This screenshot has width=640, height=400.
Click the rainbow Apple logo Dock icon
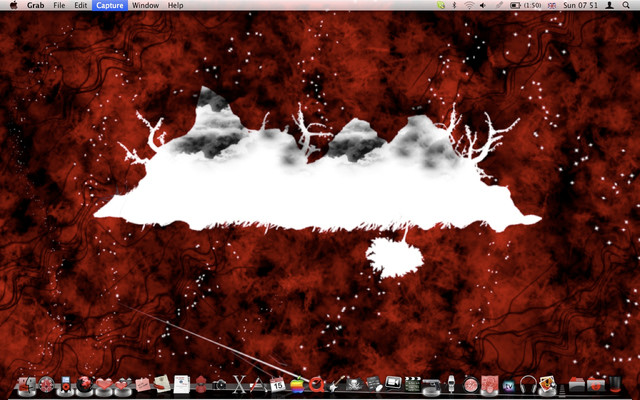click(297, 385)
